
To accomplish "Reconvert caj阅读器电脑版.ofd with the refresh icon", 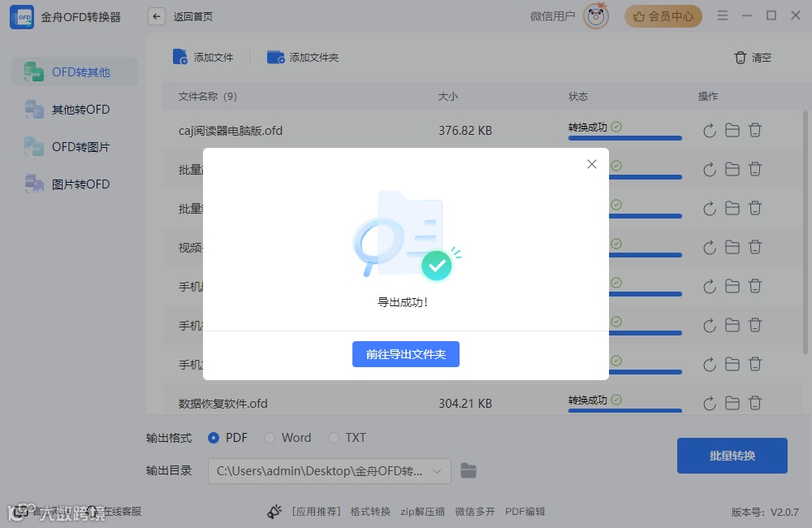I will pos(710,131).
